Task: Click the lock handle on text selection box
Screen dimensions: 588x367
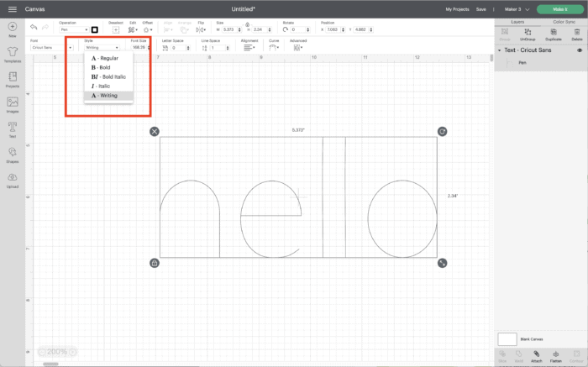Action: coord(155,263)
